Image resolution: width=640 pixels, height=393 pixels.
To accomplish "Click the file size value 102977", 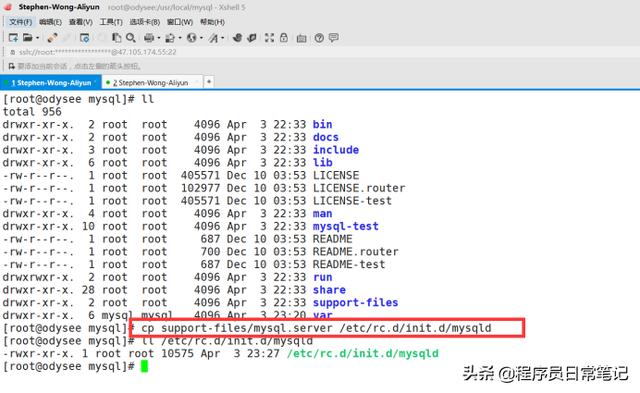I will (x=200, y=188).
